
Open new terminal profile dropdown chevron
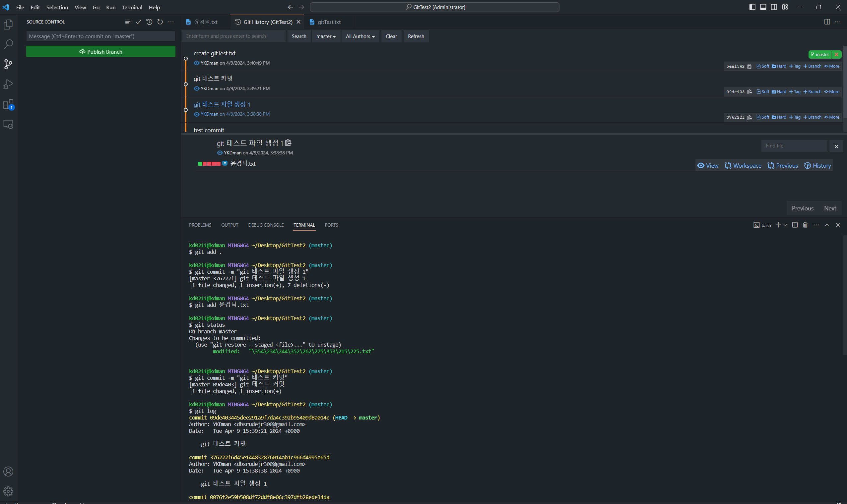point(785,225)
